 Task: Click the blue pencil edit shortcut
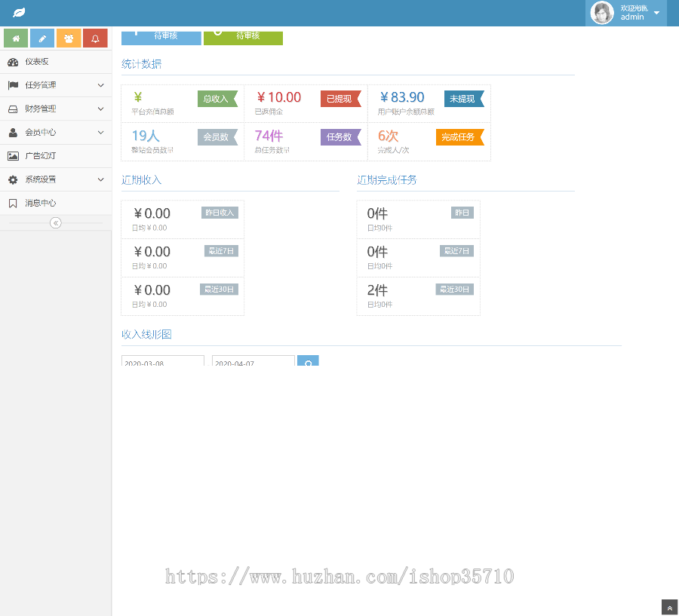42,38
